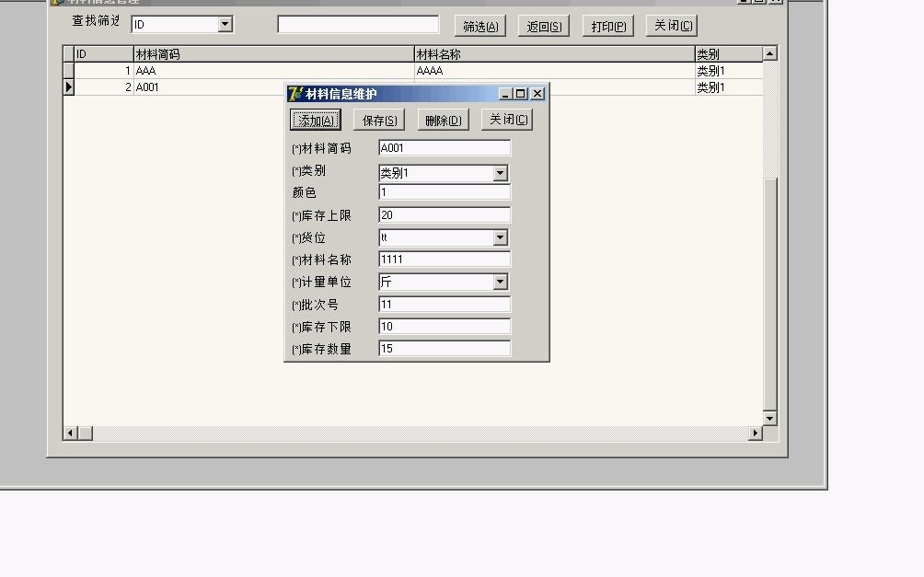Screen dimensions: 924x577
Task: Click the 打印(P) print button
Action: [607, 25]
